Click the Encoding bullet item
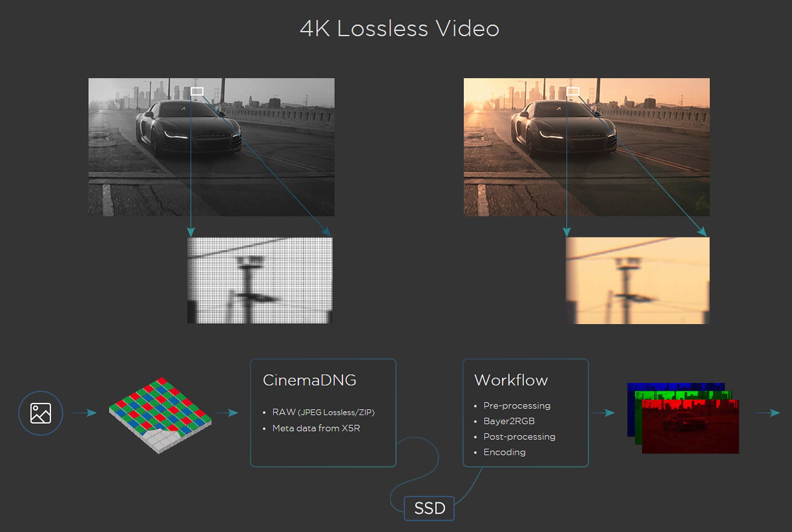This screenshot has height=532, width=792. point(504,452)
